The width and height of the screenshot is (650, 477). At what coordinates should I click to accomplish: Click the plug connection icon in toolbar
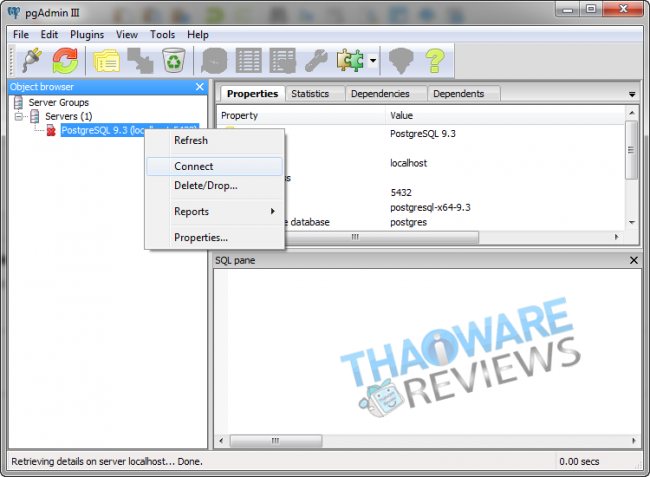click(x=32, y=61)
